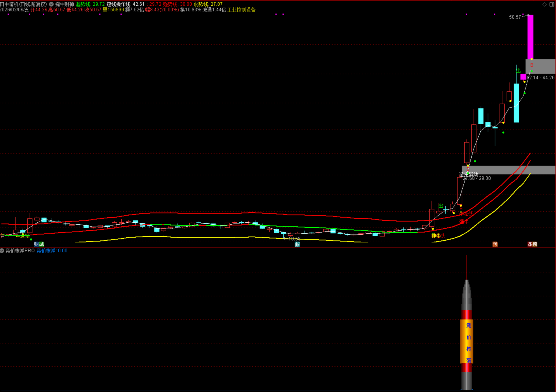Click the 田中精机 日线 前复权 title
Image resolution: width=556 pixels, height=392 pixels.
(23, 4)
